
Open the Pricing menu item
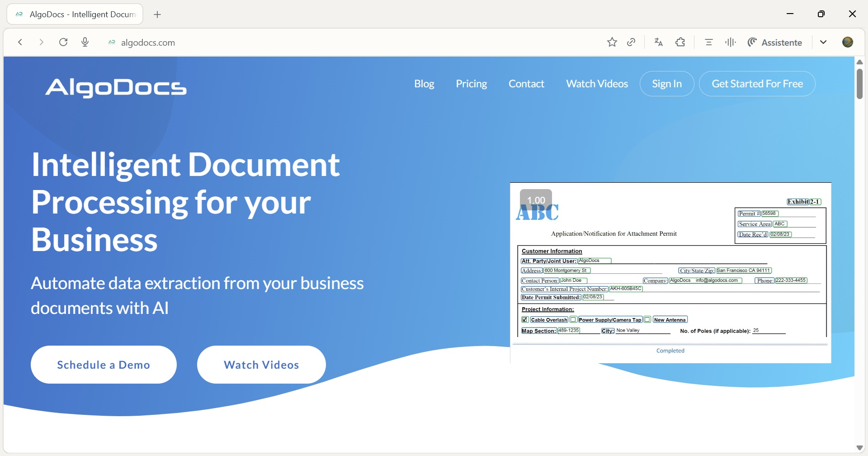[x=471, y=84]
